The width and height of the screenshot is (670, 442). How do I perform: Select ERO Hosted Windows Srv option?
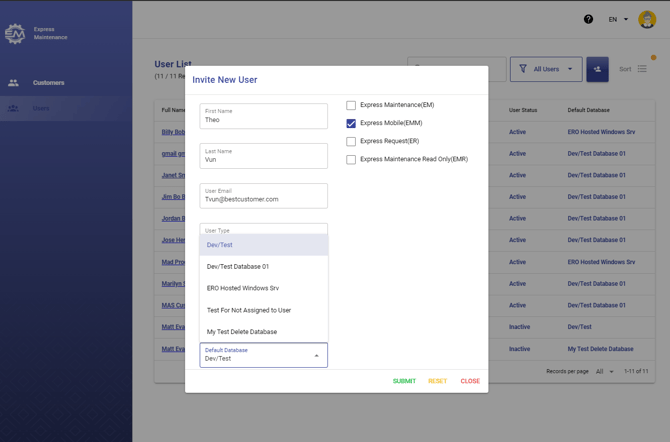(x=243, y=288)
